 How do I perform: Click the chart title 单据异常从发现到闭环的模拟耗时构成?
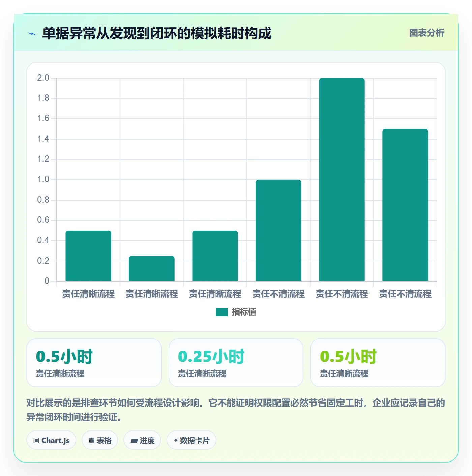click(157, 33)
